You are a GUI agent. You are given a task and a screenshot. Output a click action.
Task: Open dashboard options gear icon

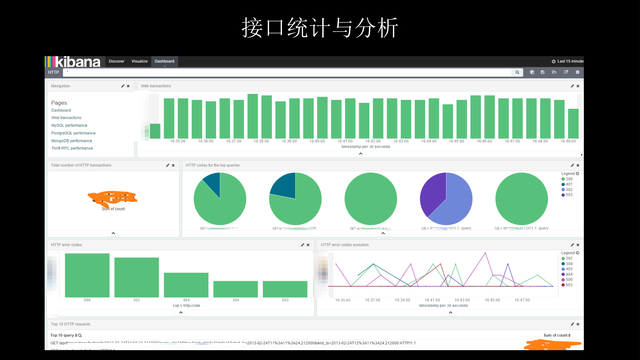(x=577, y=72)
